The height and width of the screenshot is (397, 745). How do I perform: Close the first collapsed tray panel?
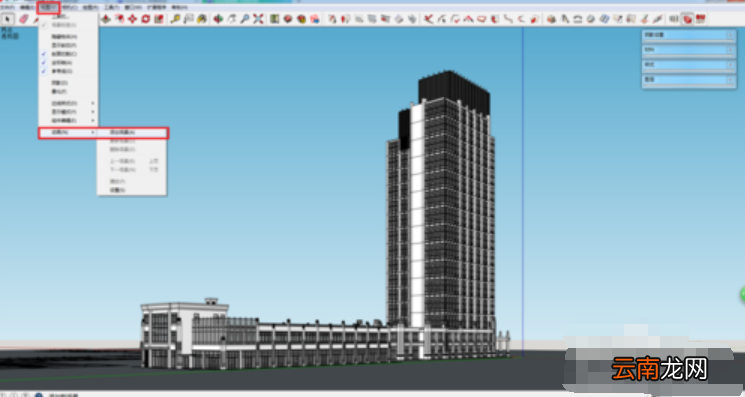730,35
